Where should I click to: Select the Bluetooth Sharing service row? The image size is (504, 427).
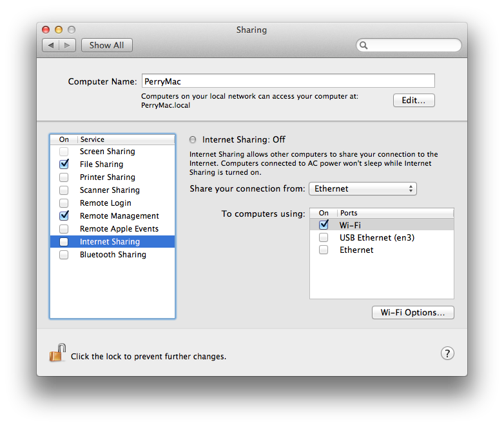coord(112,255)
